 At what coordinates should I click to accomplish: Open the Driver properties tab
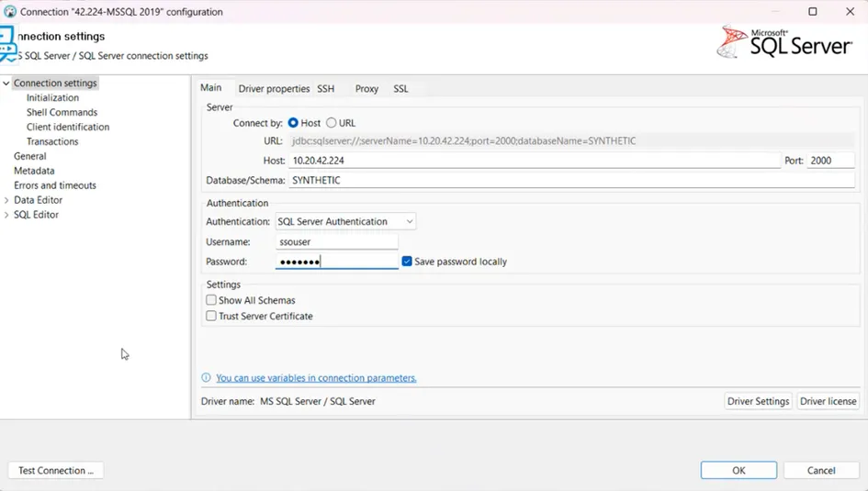(x=274, y=88)
